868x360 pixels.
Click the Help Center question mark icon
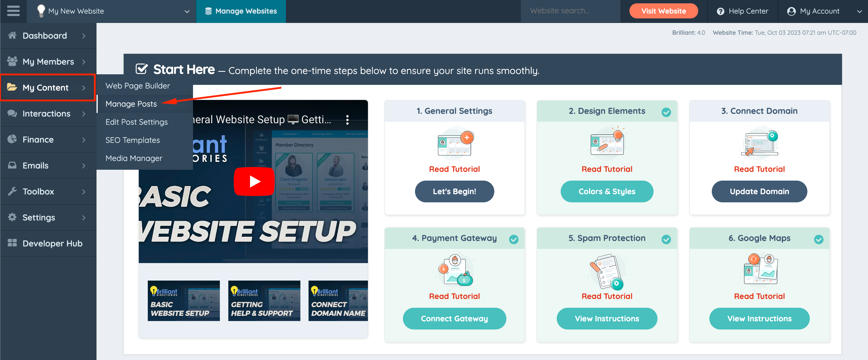click(721, 11)
